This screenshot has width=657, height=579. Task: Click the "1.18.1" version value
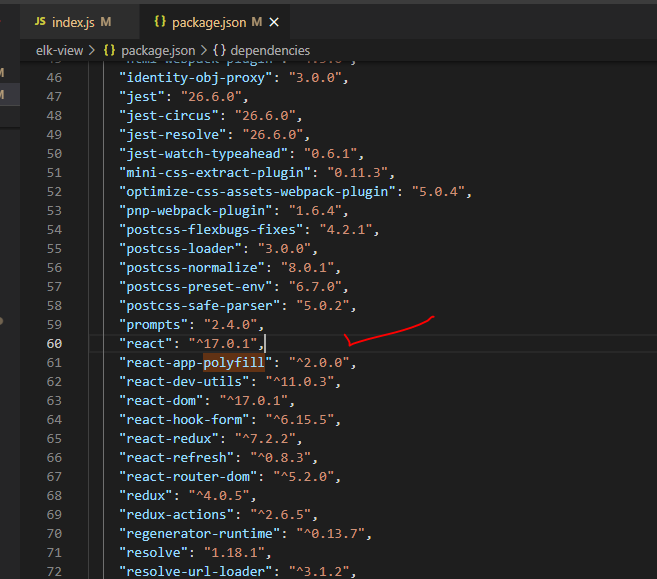point(235,553)
